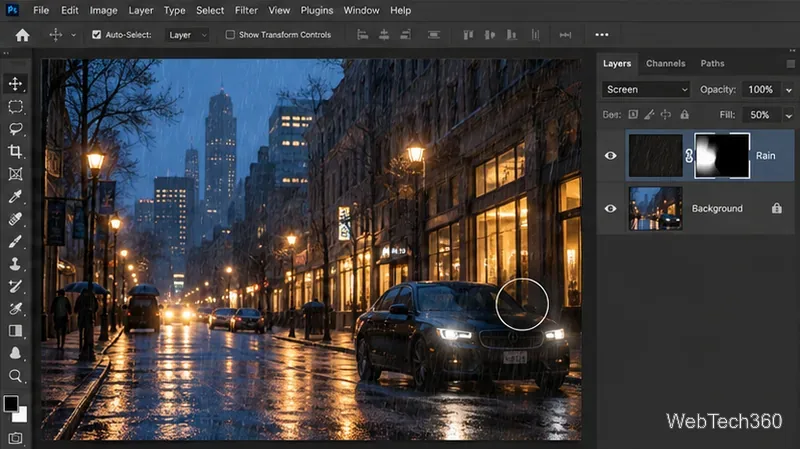Image resolution: width=800 pixels, height=449 pixels.
Task: Align right edges in options bar
Action: tap(406, 35)
